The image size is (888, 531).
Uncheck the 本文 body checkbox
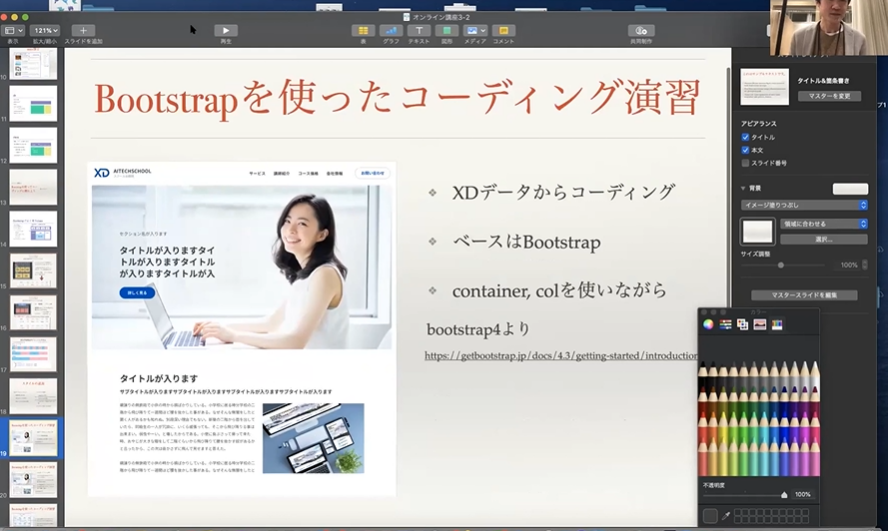click(745, 150)
